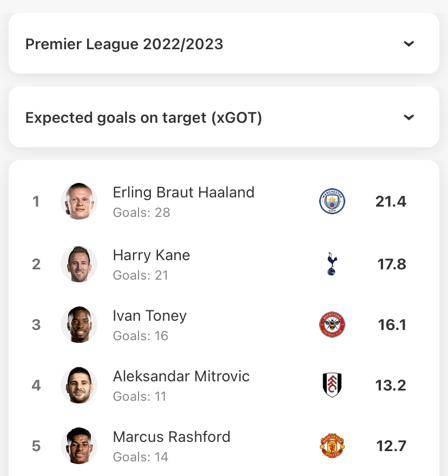The image size is (448, 476).
Task: Open the Premier League 2022/2023 dropdown label
Action: pos(124,44)
